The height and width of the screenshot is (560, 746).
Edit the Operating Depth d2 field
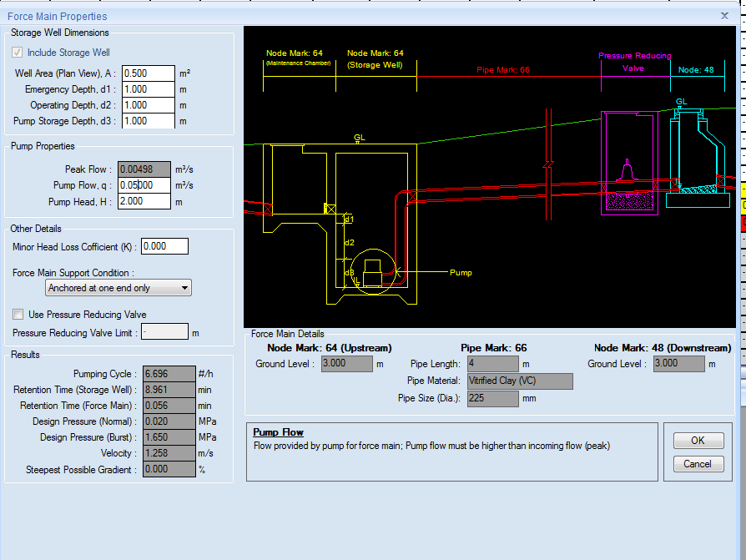tap(149, 105)
